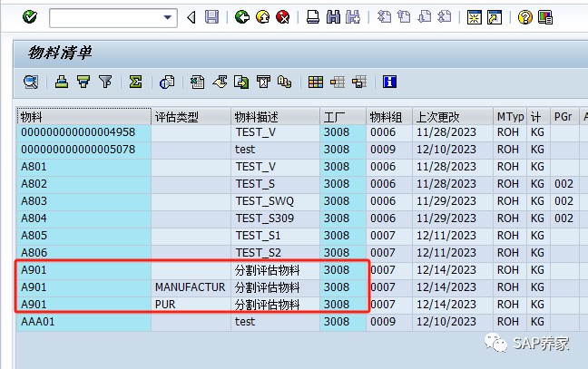Click the Next Page icon
Screen dimensions: 588x369
[424, 17]
